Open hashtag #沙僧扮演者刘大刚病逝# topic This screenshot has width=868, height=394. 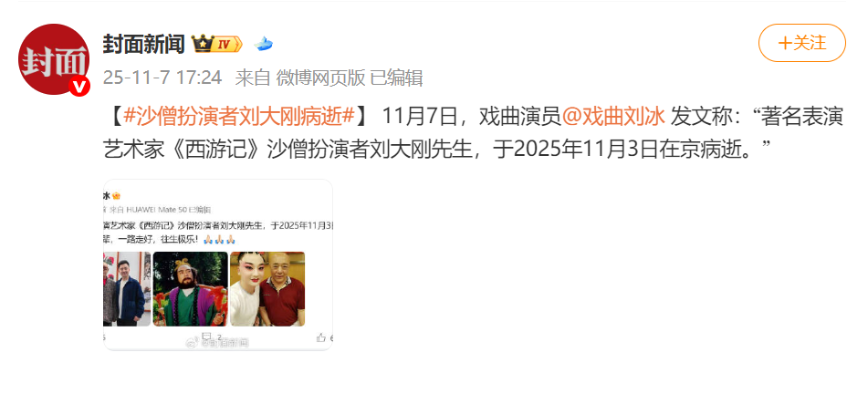point(238,118)
